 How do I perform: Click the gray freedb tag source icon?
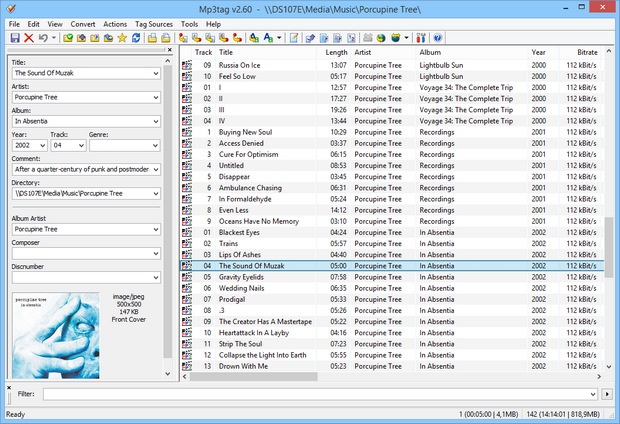pos(368,38)
